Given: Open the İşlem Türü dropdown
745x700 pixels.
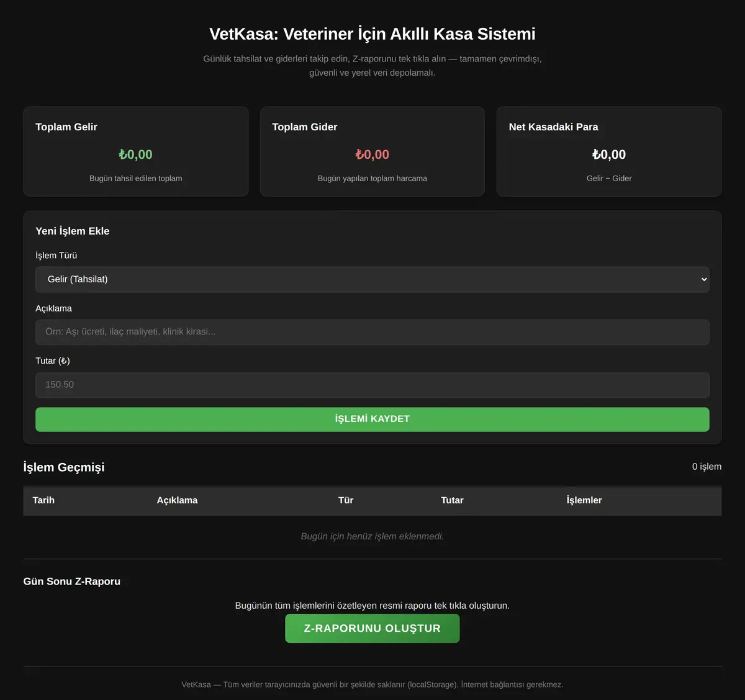Looking at the screenshot, I should point(372,279).
